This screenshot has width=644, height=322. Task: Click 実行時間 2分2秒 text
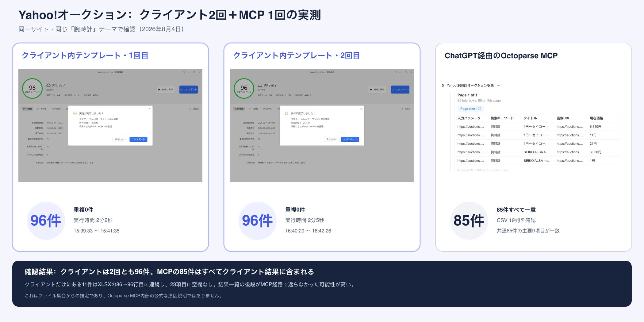[x=93, y=220]
